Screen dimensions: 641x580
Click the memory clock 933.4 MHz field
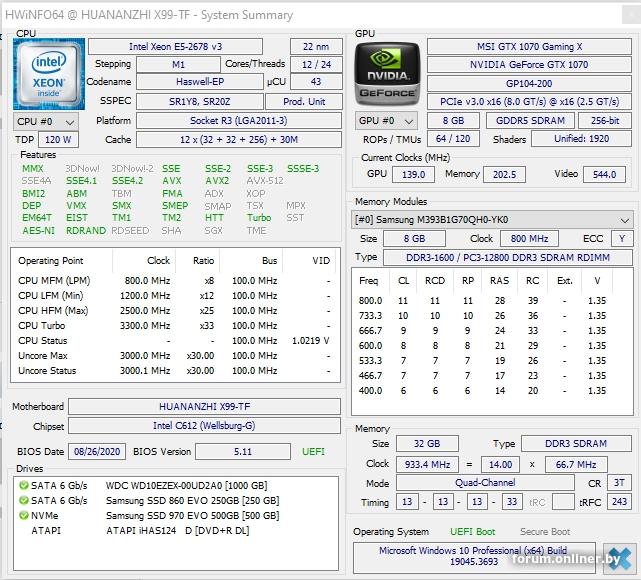pos(427,464)
